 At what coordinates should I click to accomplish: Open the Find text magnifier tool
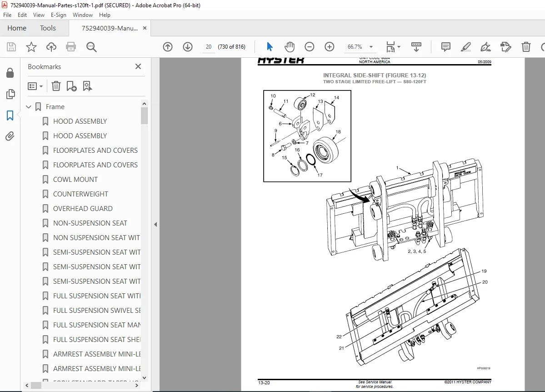91,46
